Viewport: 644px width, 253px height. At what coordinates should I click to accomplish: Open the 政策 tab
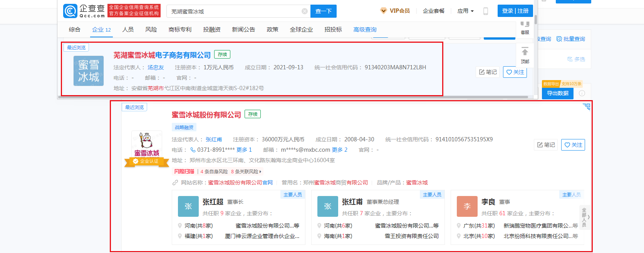pos(272,30)
